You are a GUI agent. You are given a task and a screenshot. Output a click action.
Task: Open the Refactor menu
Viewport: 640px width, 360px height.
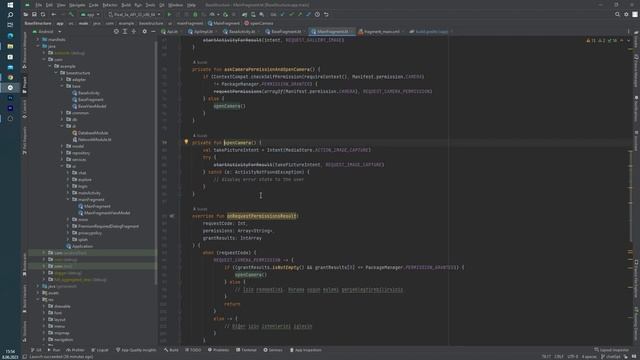click(x=110, y=5)
